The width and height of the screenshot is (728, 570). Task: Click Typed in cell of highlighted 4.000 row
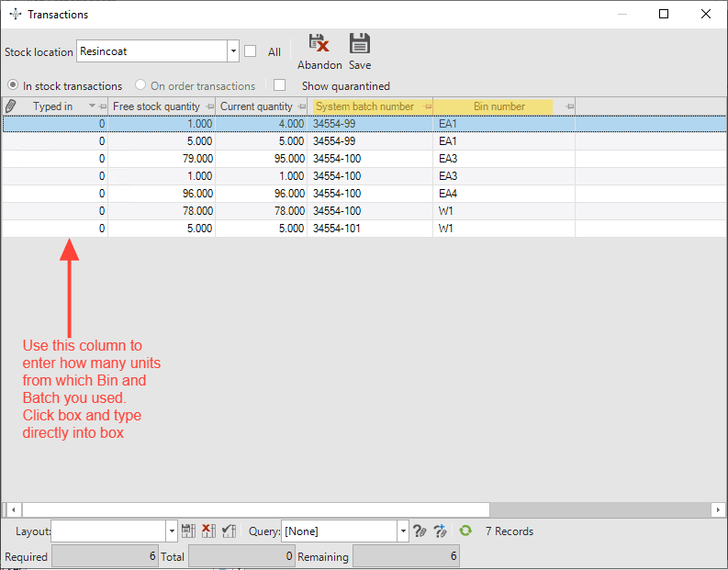[x=55, y=124]
